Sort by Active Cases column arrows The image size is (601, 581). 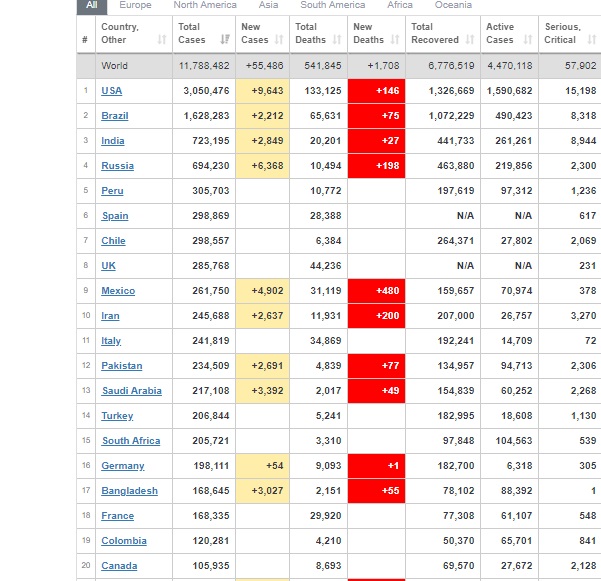tap(528, 39)
